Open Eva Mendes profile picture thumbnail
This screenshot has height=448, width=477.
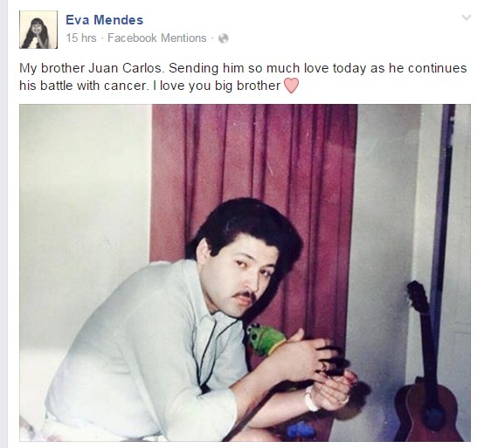click(38, 30)
